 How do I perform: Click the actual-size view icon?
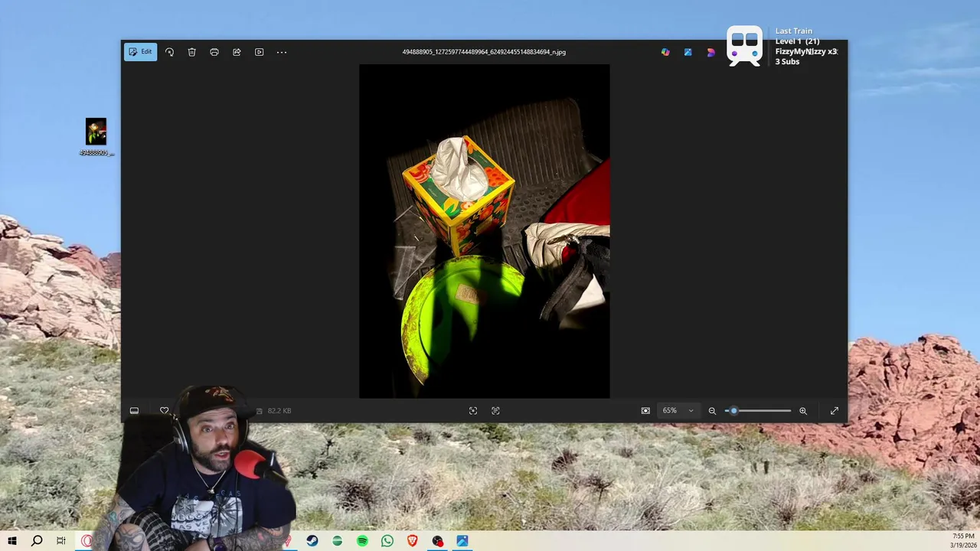645,411
